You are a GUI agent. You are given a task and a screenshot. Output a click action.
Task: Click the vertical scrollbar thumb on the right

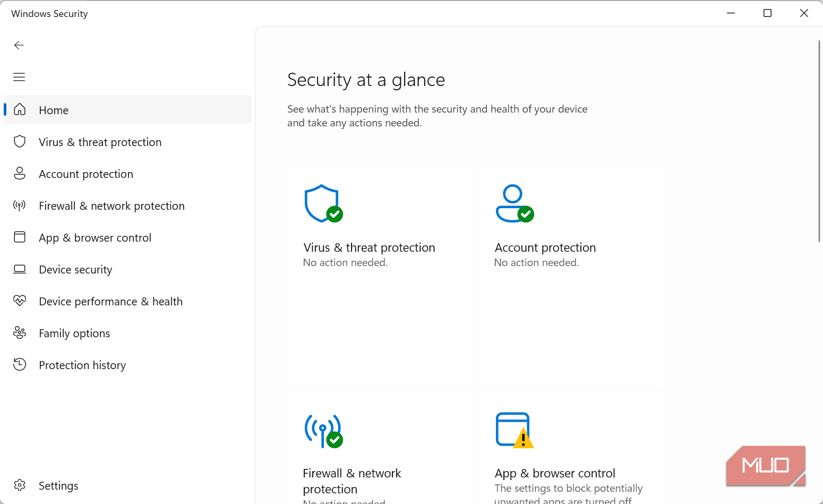[x=819, y=141]
